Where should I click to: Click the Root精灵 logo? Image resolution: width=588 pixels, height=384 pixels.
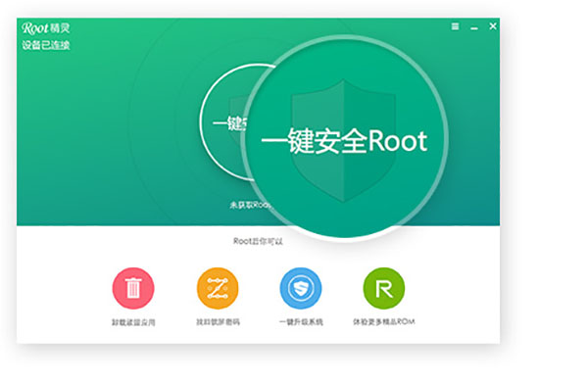click(46, 27)
